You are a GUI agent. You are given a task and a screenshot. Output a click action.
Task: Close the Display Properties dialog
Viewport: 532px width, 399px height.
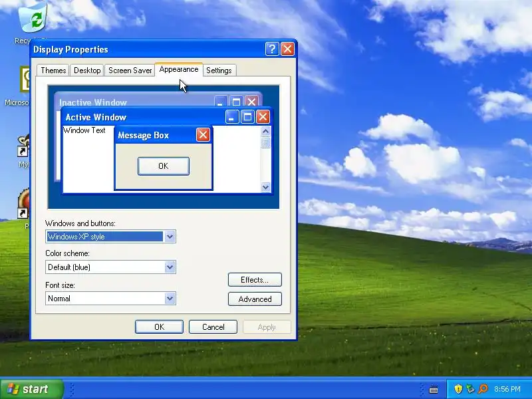click(x=287, y=49)
